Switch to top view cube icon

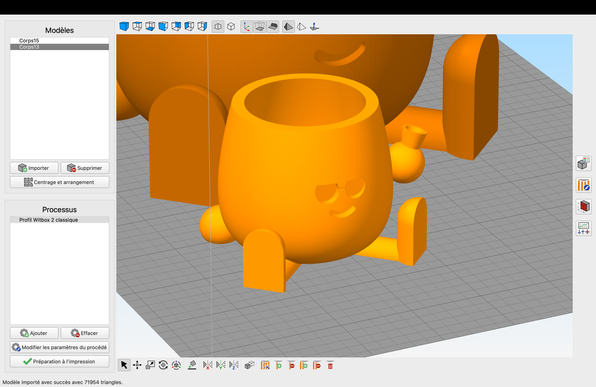click(137, 26)
